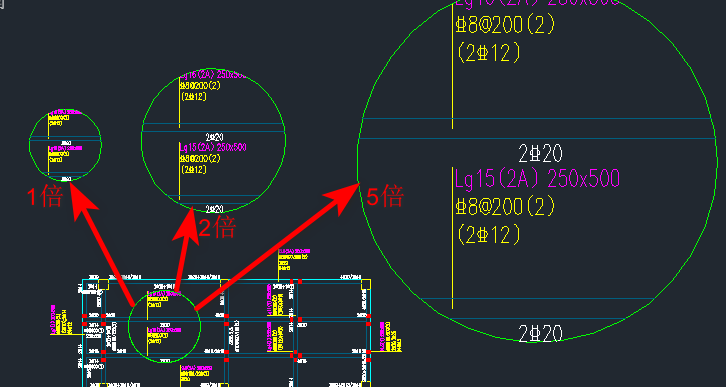Select yellow column square at plan's top-right corner
Viewport: 726px width, 387px height.
[x=365, y=285]
